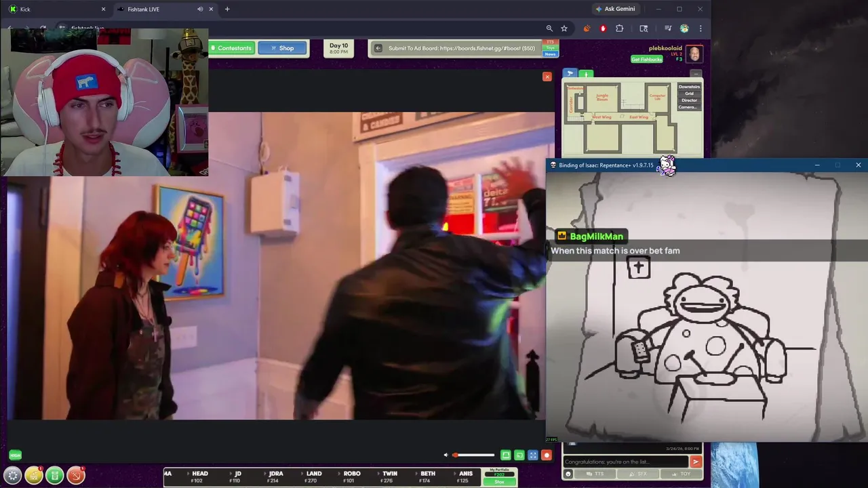This screenshot has height=488, width=868.
Task: Open Chrome profile avatar
Action: pos(684,28)
